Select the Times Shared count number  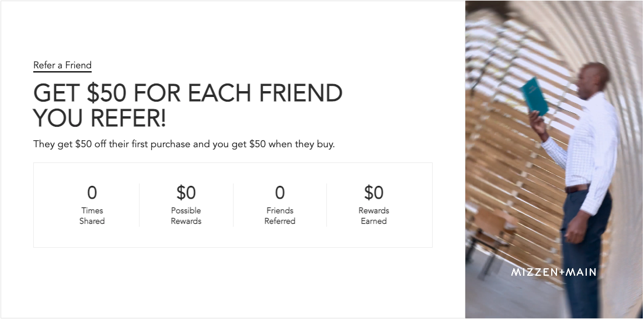tap(92, 192)
